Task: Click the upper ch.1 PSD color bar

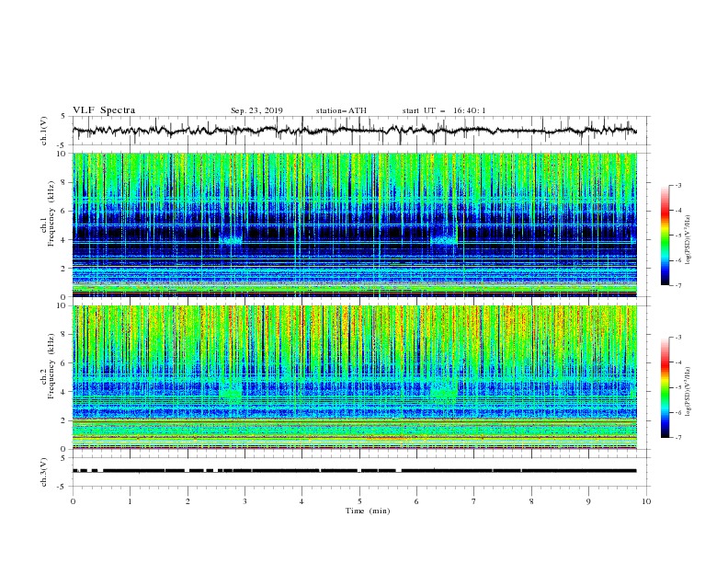Action: coord(665,236)
